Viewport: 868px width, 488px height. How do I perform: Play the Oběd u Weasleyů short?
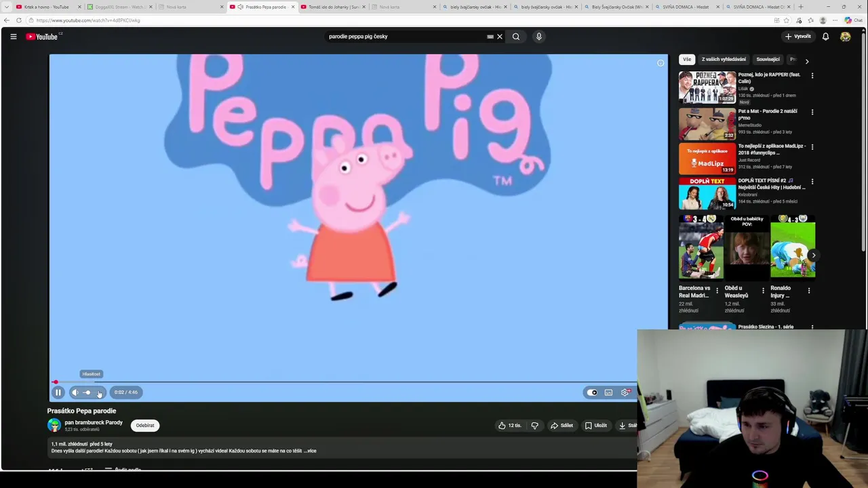(747, 247)
